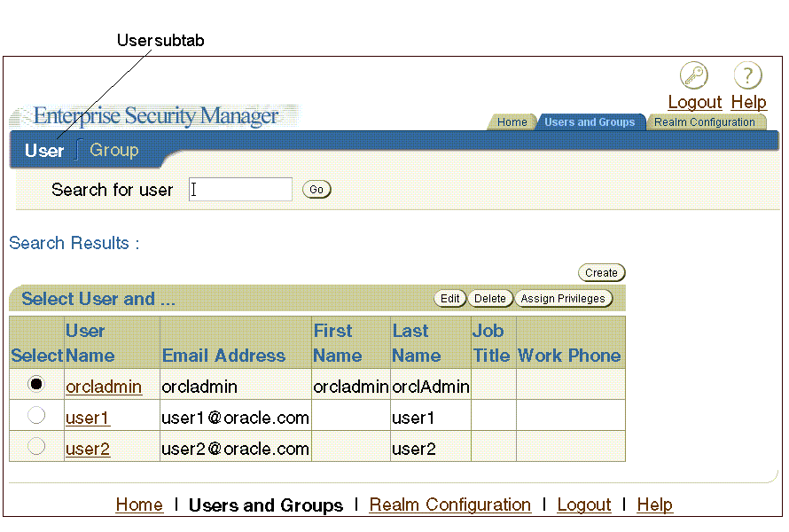789x532 pixels.
Task: Click the Create user button
Action: (x=601, y=273)
